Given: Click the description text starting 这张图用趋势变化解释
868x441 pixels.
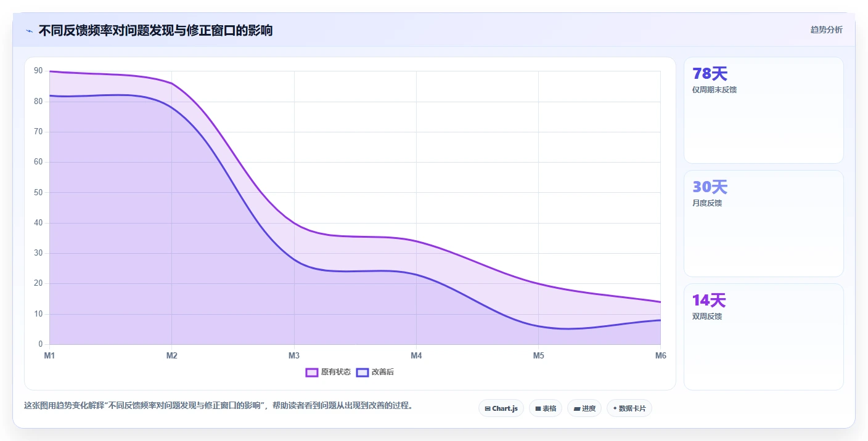Looking at the screenshot, I should 218,406.
